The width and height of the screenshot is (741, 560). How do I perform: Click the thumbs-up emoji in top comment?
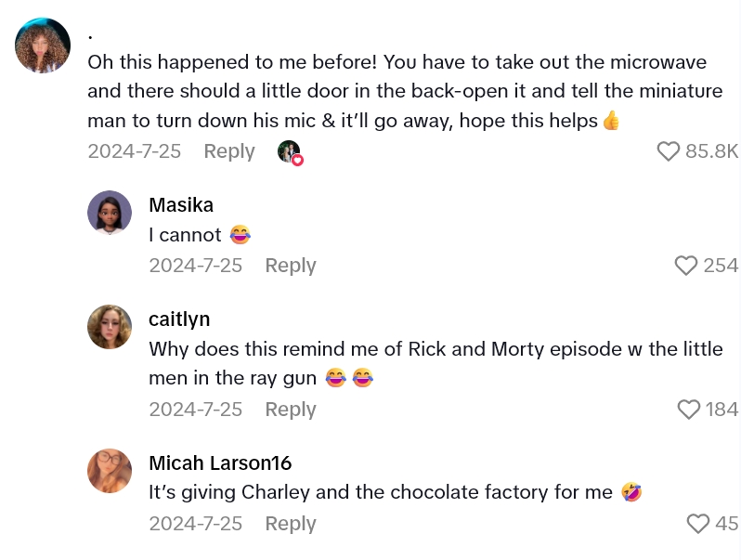[x=611, y=121]
